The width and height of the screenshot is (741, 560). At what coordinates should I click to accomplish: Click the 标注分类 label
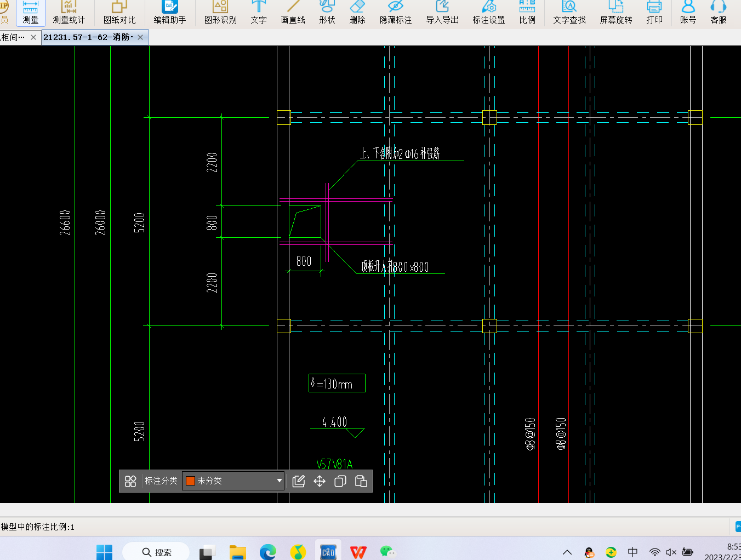[161, 481]
